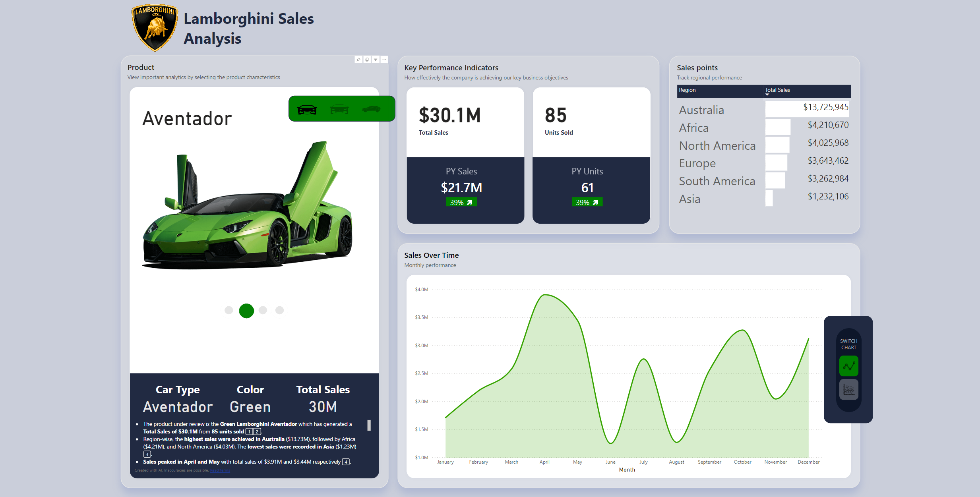Click the Car Type Aventador value

178,407
